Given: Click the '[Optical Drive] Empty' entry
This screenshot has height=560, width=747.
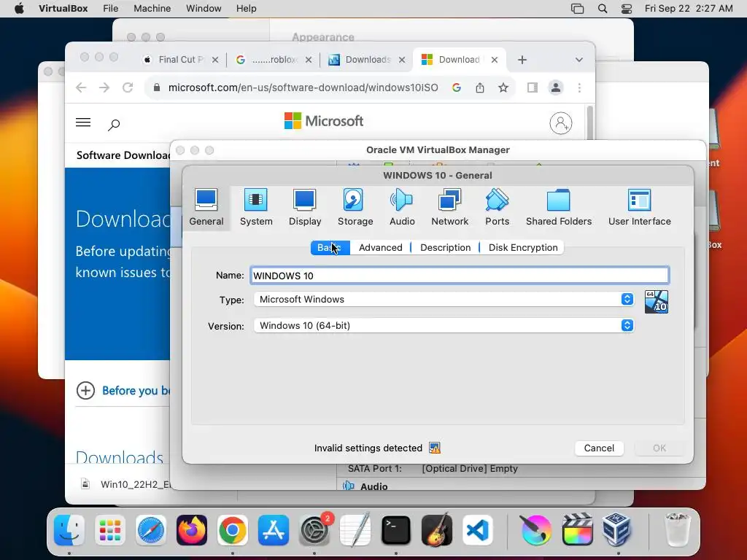Looking at the screenshot, I should pos(469,469).
